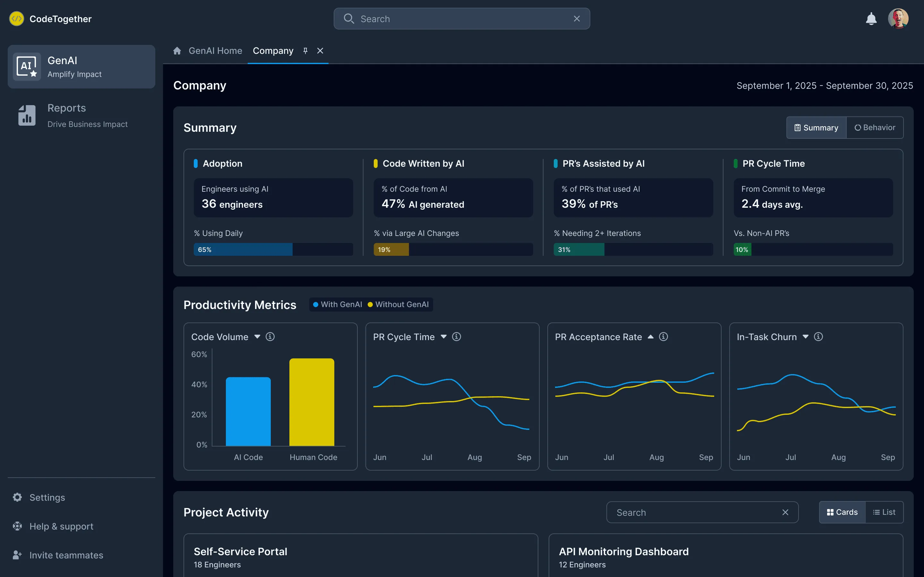Click the 65% Using Daily progress bar
Screen dimensions: 924x577
(x=273, y=250)
